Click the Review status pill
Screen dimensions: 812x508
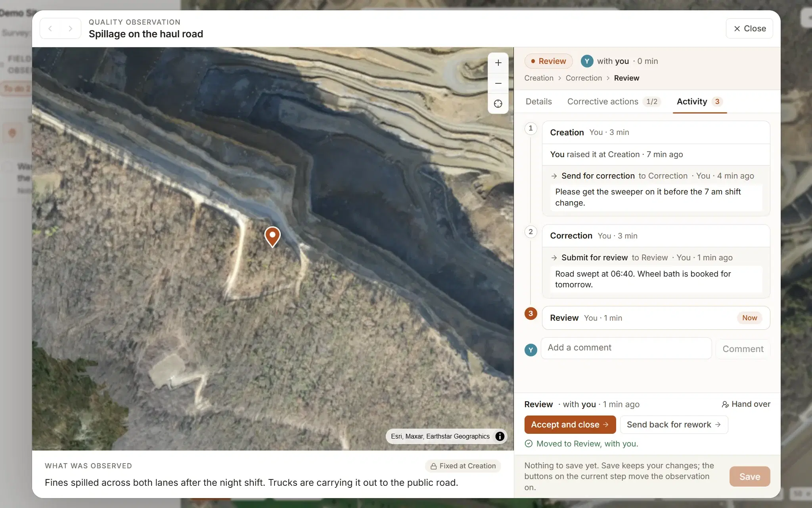click(548, 61)
